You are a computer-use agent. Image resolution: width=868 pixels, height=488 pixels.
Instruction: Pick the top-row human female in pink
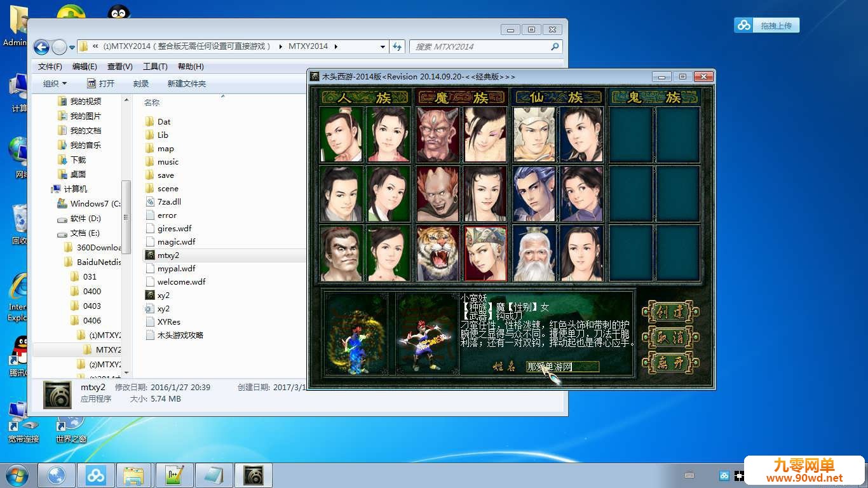388,135
